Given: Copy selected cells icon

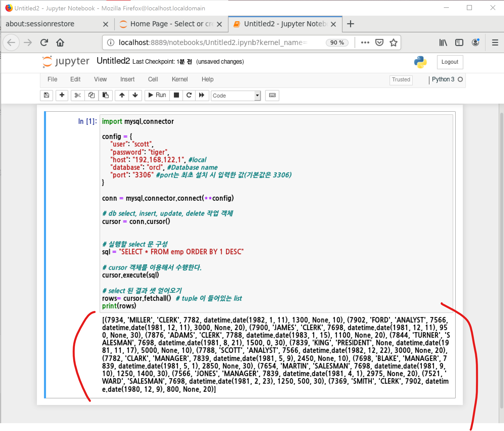Looking at the screenshot, I should (91, 95).
